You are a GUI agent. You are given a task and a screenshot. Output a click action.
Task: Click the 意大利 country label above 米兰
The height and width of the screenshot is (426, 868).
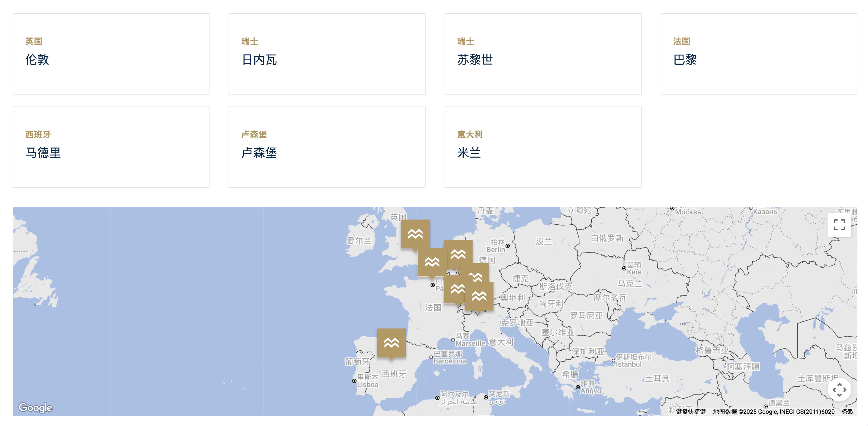470,135
